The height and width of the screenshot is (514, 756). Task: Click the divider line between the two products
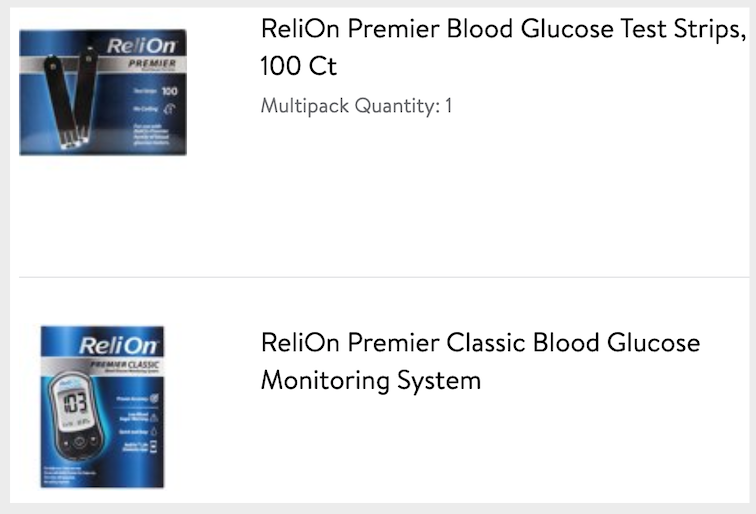[x=378, y=277]
